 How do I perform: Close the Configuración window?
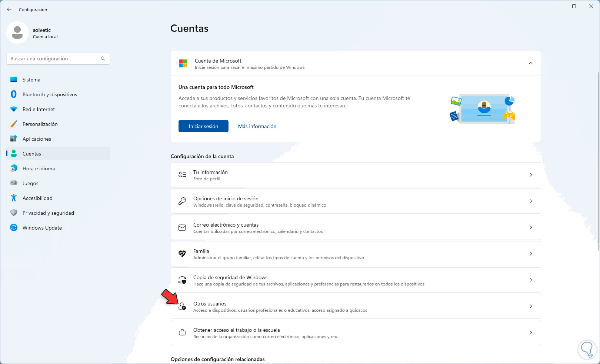coord(591,6)
